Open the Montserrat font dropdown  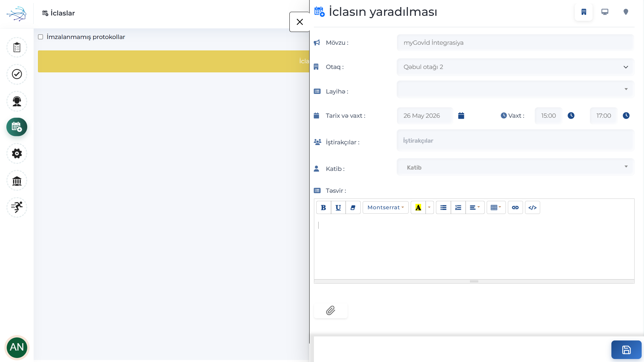pyautogui.click(x=386, y=208)
